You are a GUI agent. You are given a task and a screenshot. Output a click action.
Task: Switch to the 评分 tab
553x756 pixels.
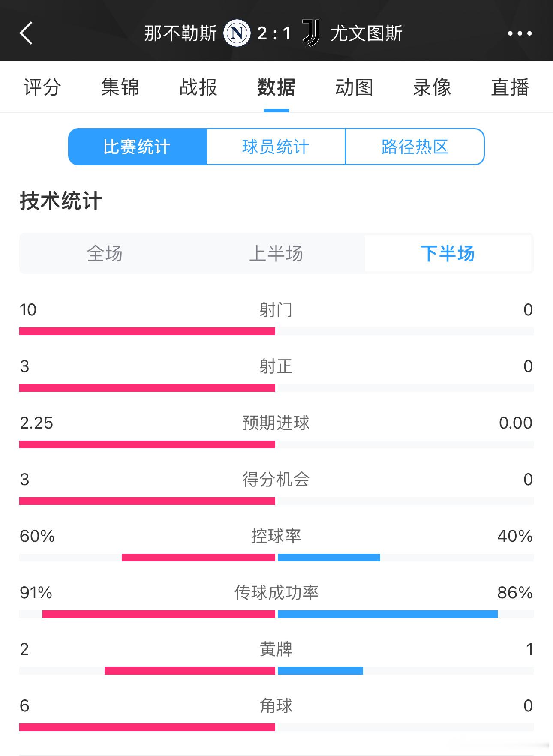(x=42, y=87)
